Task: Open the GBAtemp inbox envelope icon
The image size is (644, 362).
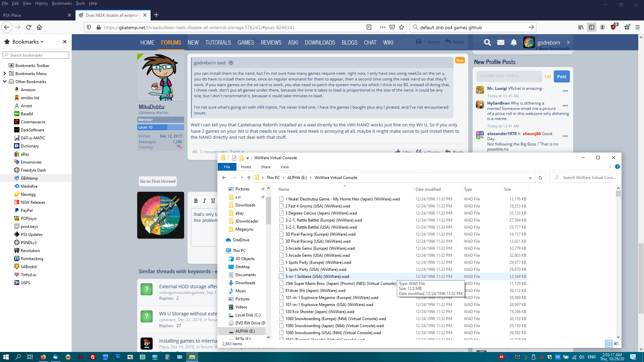Action: click(x=501, y=43)
